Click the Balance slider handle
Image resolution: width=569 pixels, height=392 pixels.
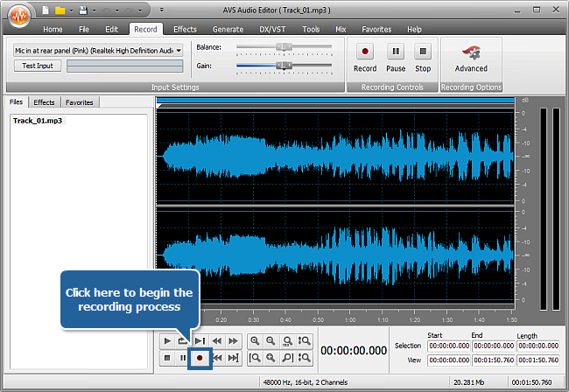[284, 46]
